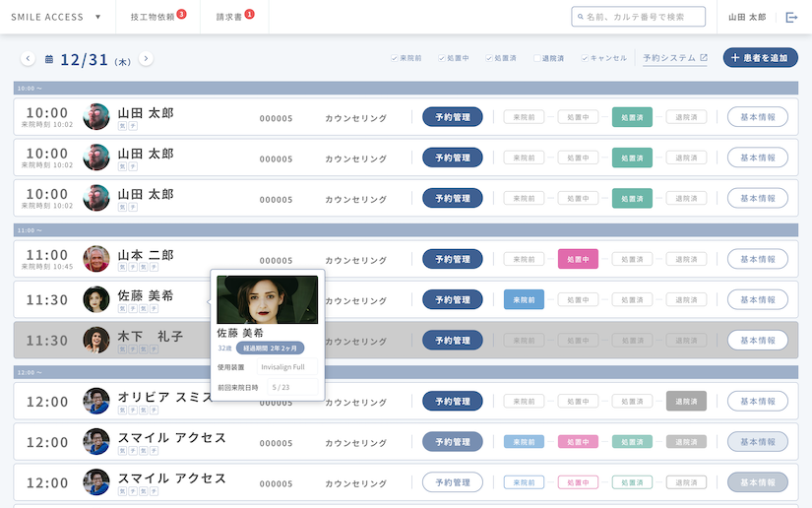Click the patient search field
812x508 pixels.
pos(639,17)
